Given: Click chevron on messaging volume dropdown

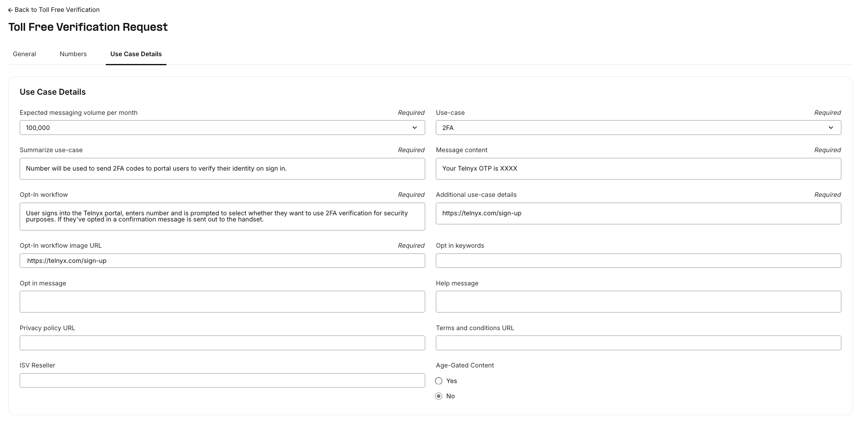Looking at the screenshot, I should pyautogui.click(x=415, y=128).
